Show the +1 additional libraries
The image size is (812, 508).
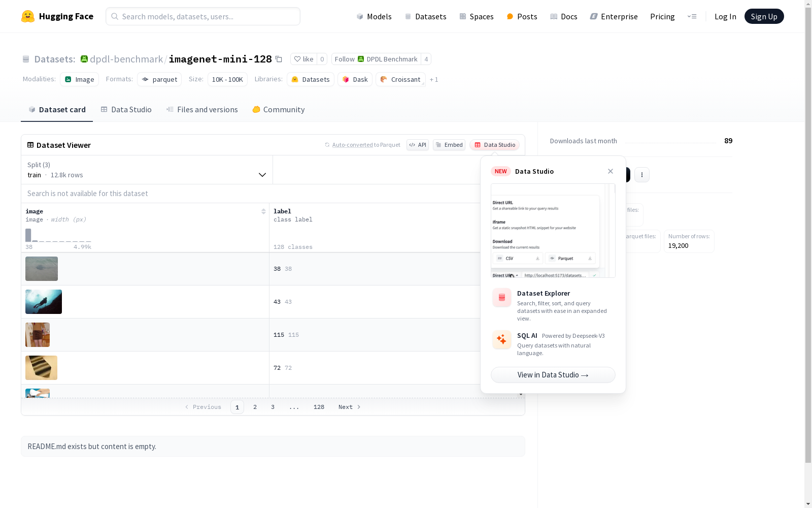click(434, 79)
